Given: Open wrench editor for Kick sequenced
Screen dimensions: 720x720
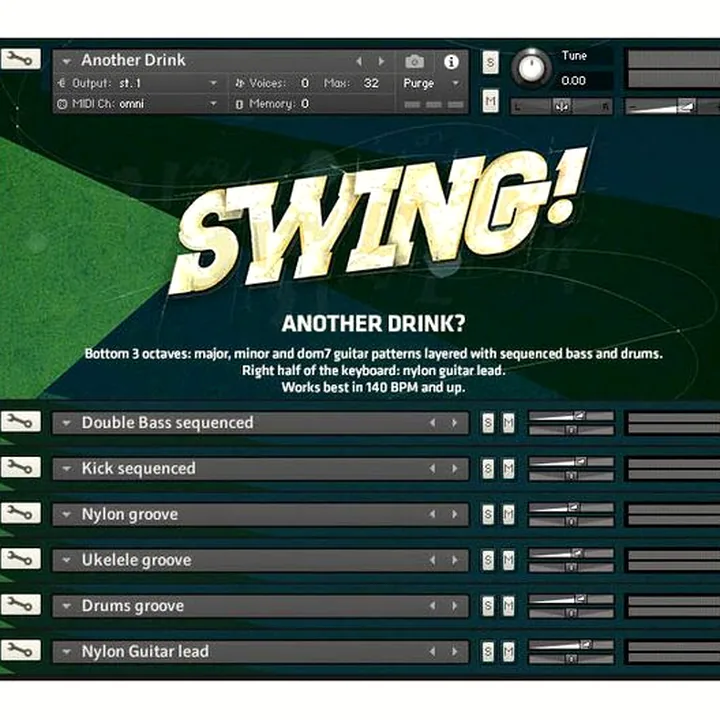Looking at the screenshot, I should pyautogui.click(x=21, y=467).
